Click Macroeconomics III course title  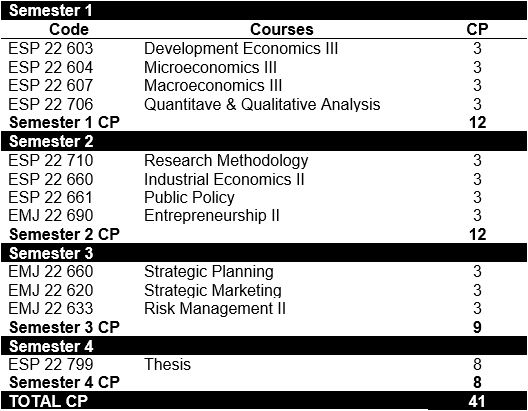(213, 85)
